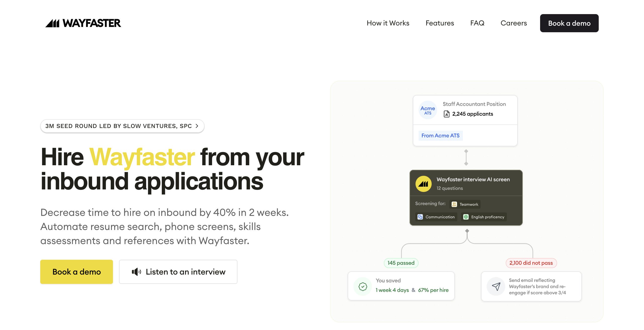Click the speaker icon beside Listen text
644x330 pixels.
pos(136,272)
